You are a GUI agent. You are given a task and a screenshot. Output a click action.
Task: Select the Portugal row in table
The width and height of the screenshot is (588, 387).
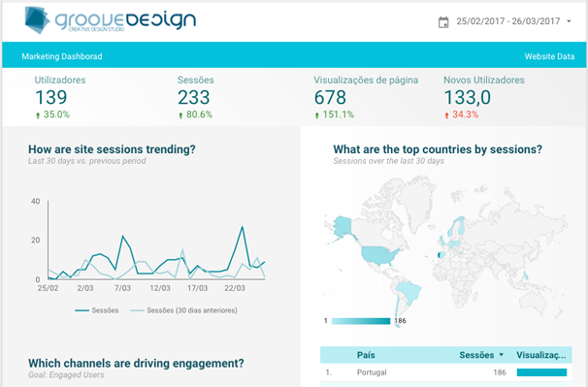446,372
